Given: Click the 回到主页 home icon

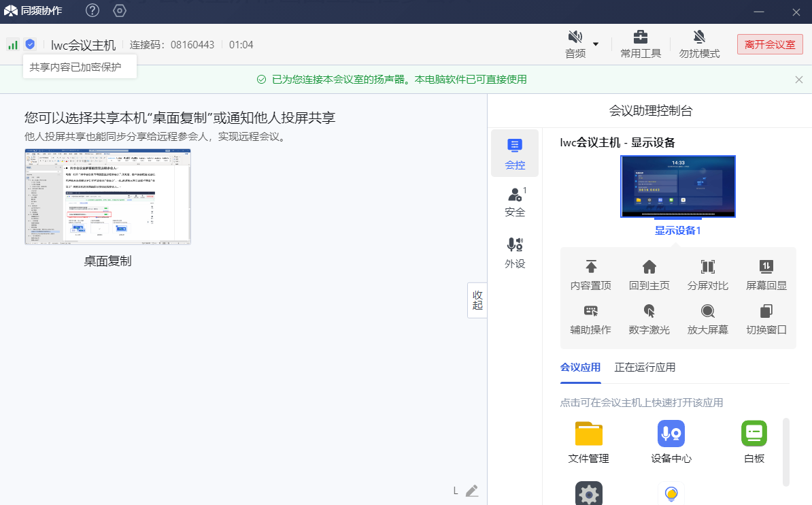Looking at the screenshot, I should (649, 267).
